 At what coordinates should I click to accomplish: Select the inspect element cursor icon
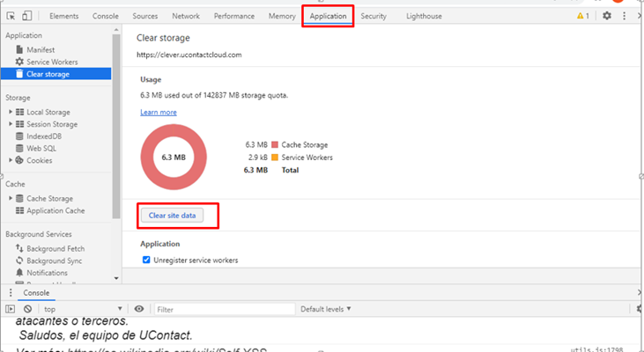(x=11, y=16)
